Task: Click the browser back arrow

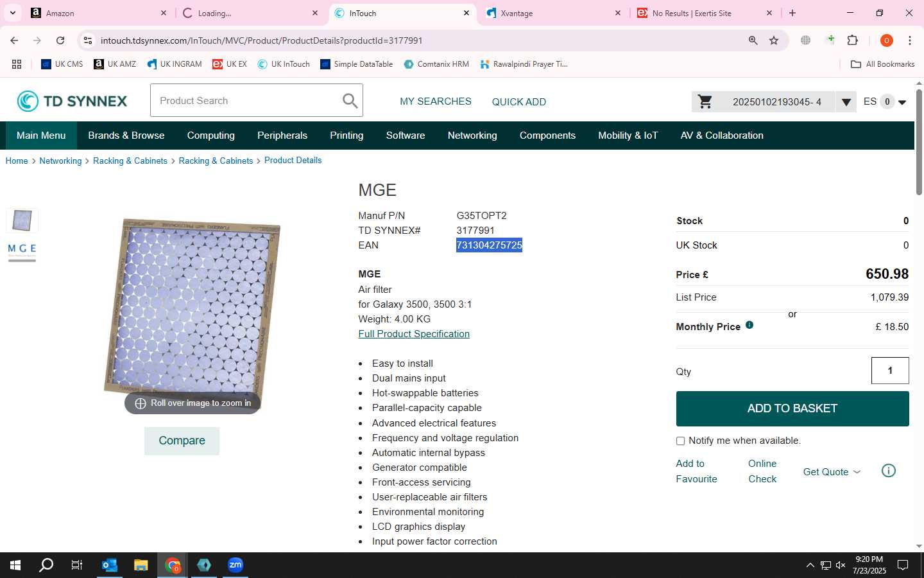Action: point(14,40)
